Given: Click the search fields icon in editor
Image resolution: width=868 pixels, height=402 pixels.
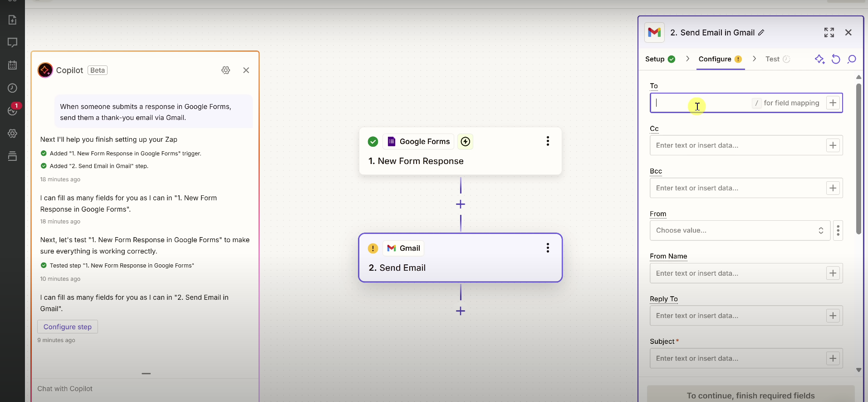Looking at the screenshot, I should point(852,59).
